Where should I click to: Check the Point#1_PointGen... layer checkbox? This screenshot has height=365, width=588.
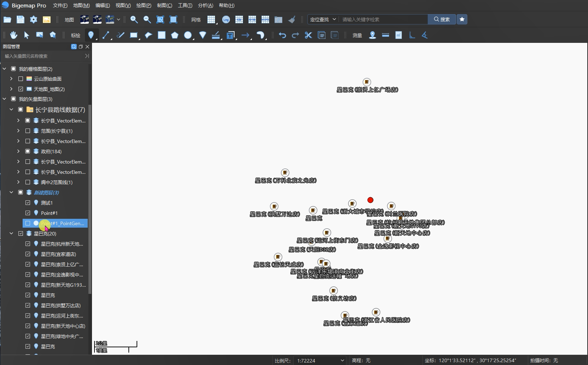point(28,223)
